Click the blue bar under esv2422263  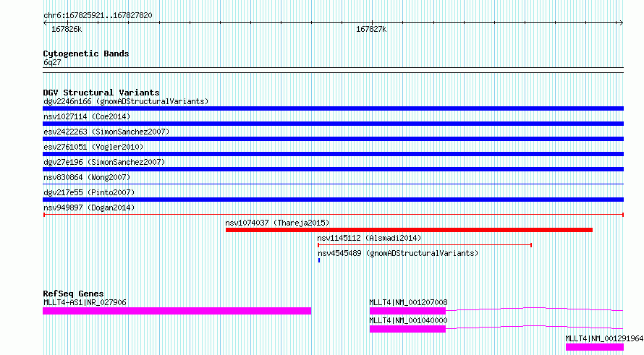pos(333,139)
